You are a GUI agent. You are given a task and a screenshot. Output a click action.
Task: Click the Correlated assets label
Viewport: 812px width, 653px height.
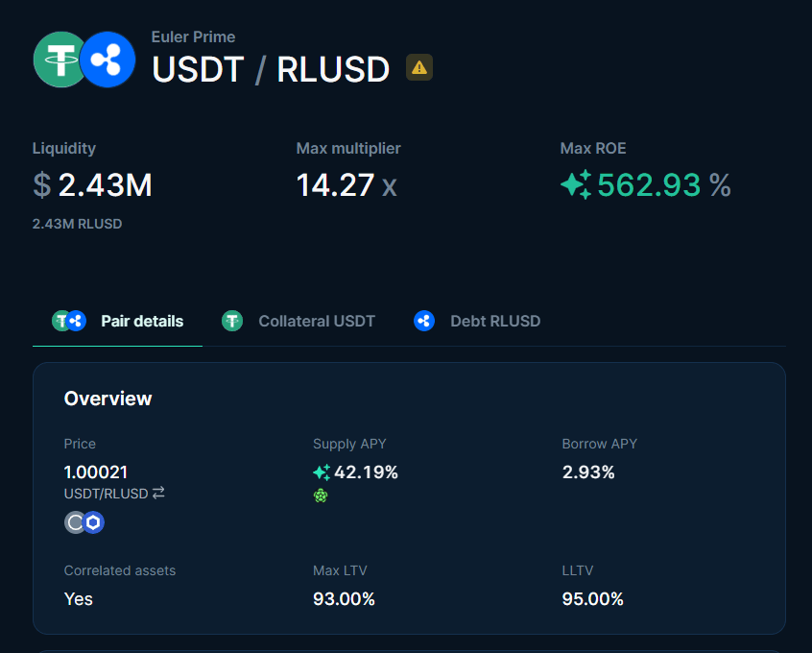click(x=120, y=570)
